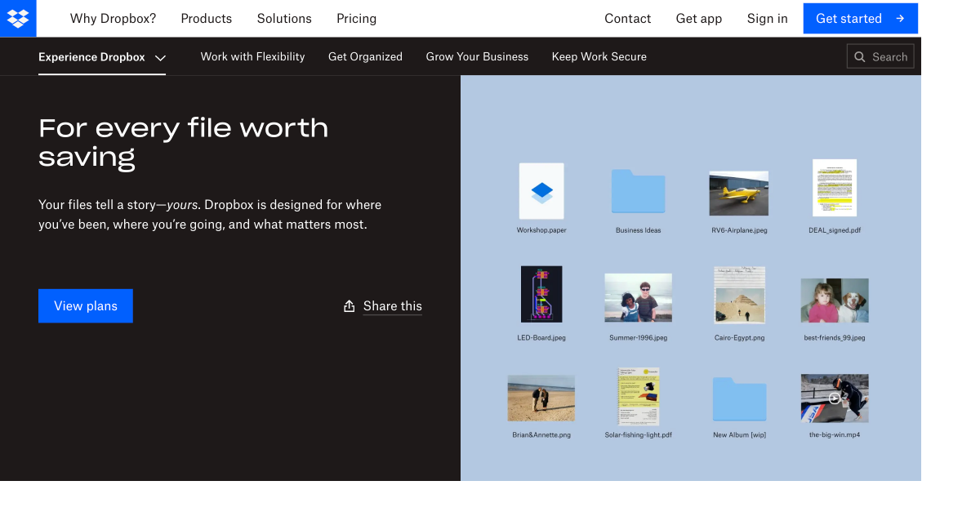Open the Business Ideas folder
The height and width of the screenshot is (512, 980).
[638, 191]
